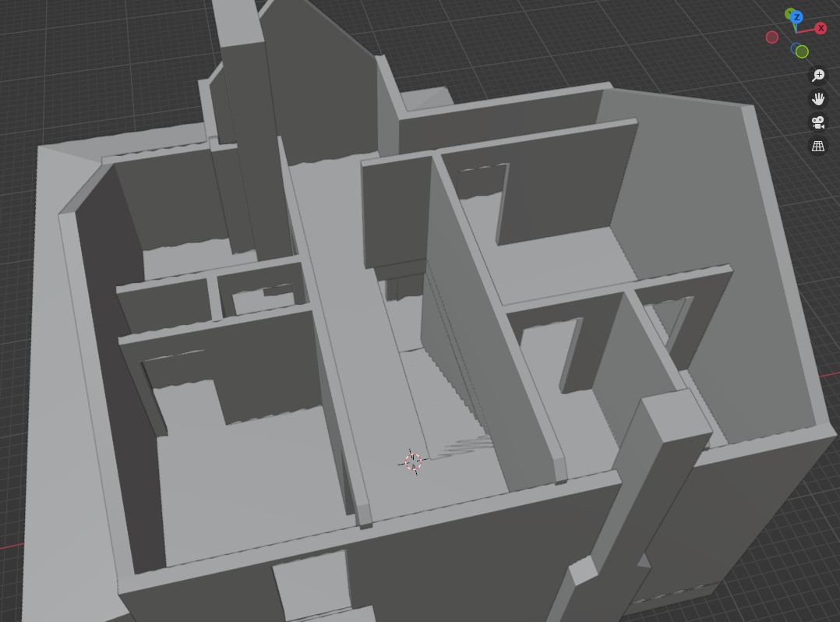Click the blue Z axis on navigation gizmo
The image size is (840, 622).
pyautogui.click(x=796, y=16)
